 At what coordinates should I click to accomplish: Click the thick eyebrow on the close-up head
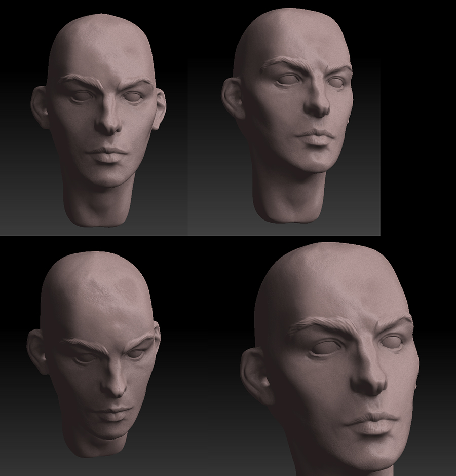(322, 326)
